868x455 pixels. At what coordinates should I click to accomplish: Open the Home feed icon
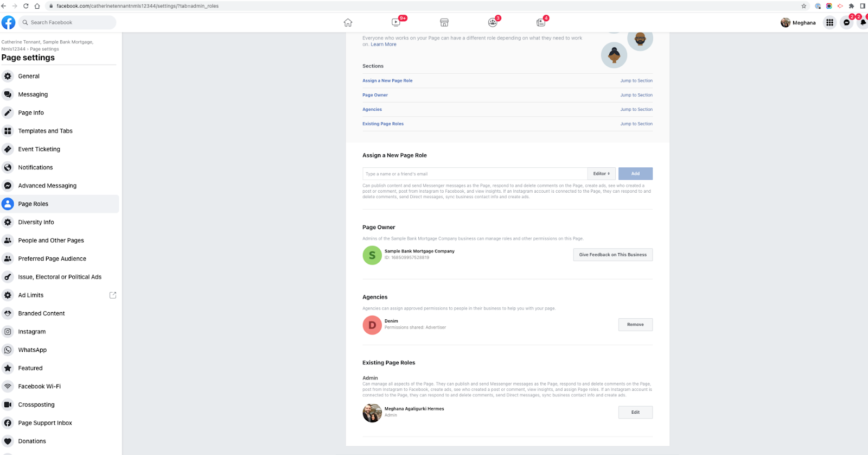click(348, 22)
